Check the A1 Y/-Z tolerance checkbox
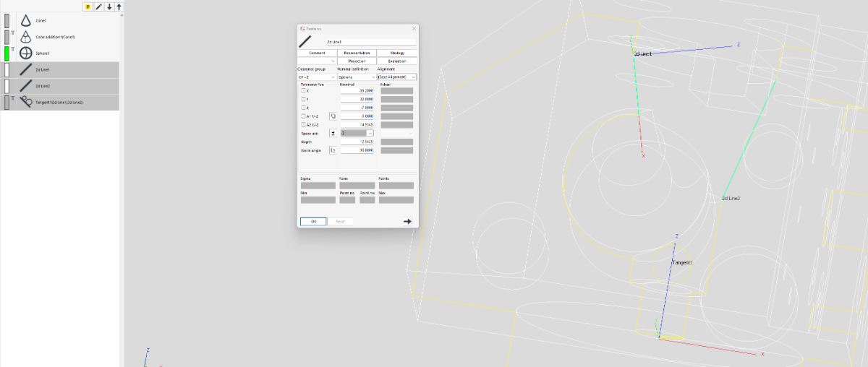868x367 pixels. (x=303, y=116)
